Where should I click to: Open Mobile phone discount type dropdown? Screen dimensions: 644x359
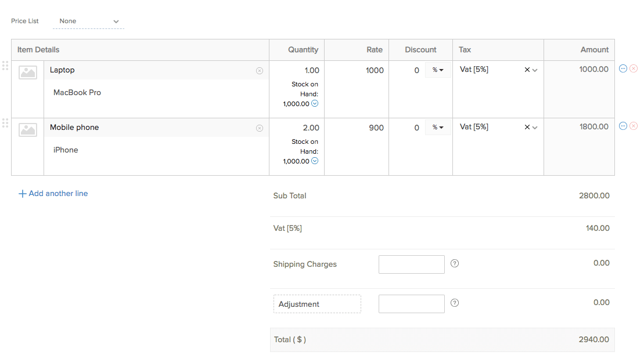[438, 128]
